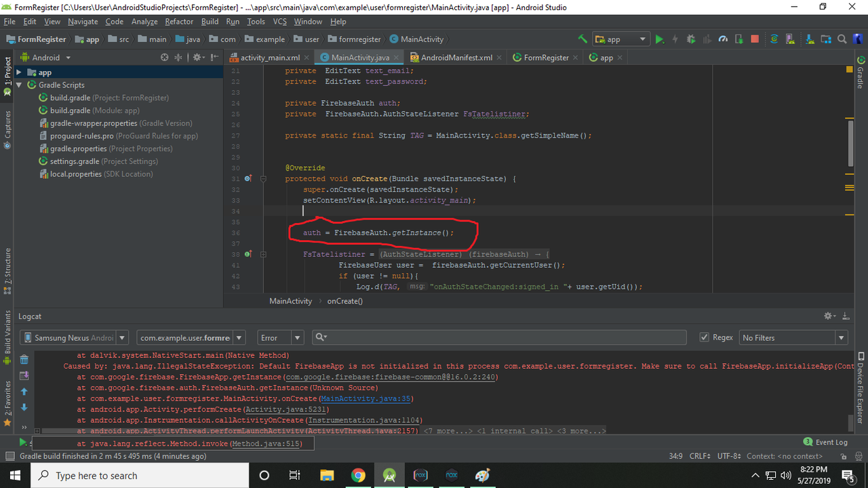This screenshot has height=488, width=868.
Task: Open the Android Profiler gauge icon
Action: click(x=723, y=39)
